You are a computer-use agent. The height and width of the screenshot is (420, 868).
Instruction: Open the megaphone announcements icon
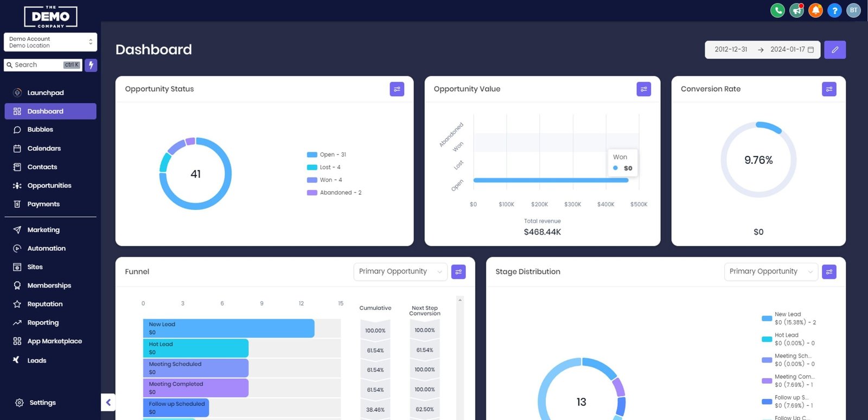click(x=796, y=10)
